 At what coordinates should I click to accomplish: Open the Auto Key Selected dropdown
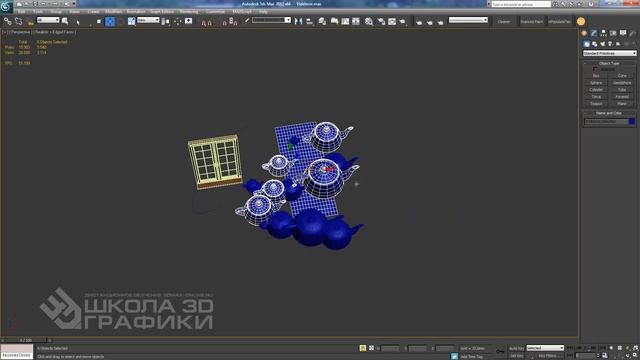545,348
